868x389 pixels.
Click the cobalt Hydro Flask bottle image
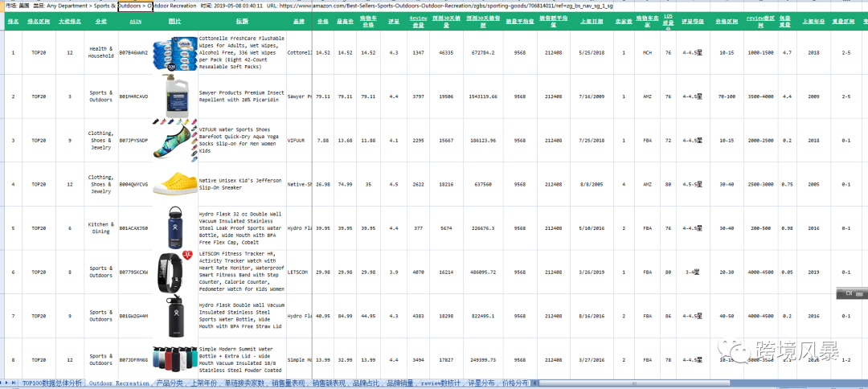(x=174, y=228)
